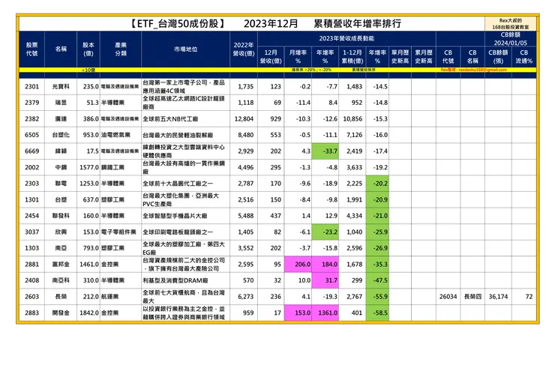Screen dimensions: 555x392
Task: Click green -58.5 cumulative growth cell
Action: point(377,313)
